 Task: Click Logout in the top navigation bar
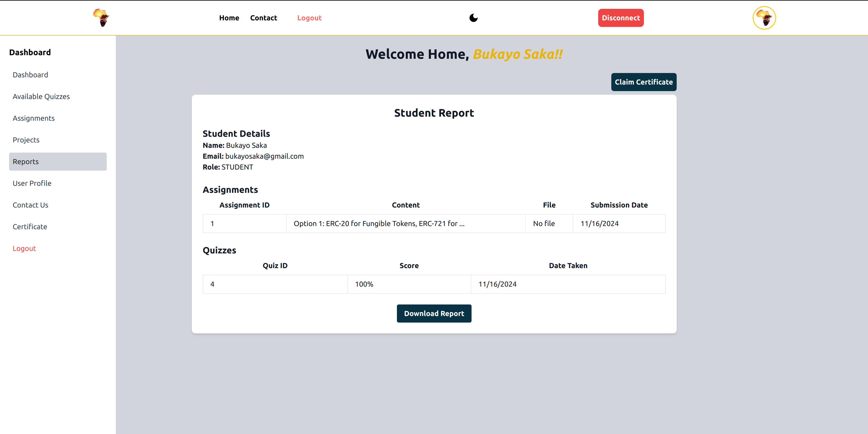click(x=309, y=18)
